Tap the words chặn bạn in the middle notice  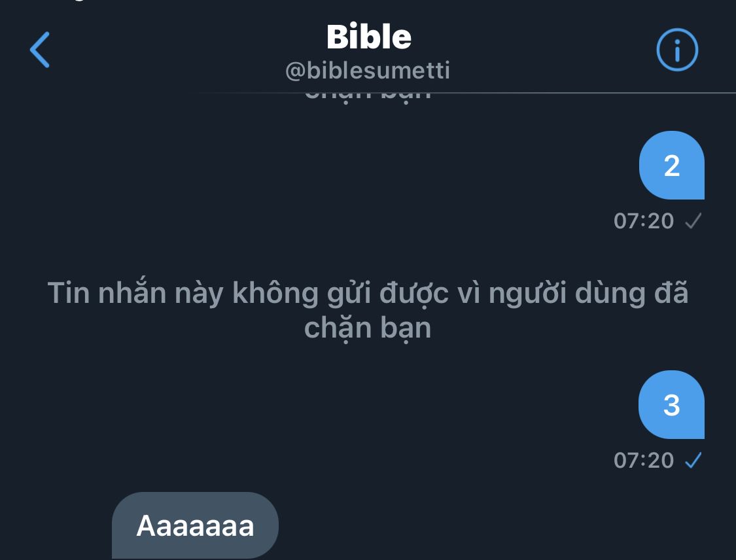pyautogui.click(x=368, y=328)
